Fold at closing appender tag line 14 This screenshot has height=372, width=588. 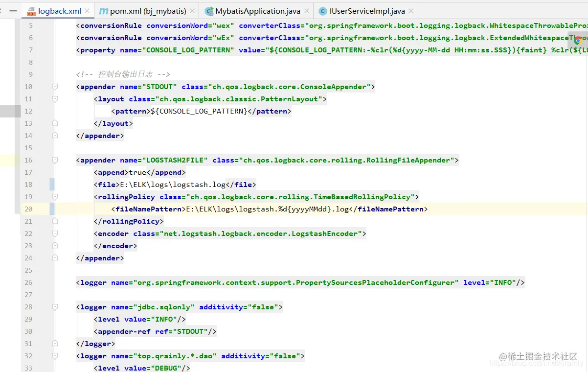(x=55, y=136)
